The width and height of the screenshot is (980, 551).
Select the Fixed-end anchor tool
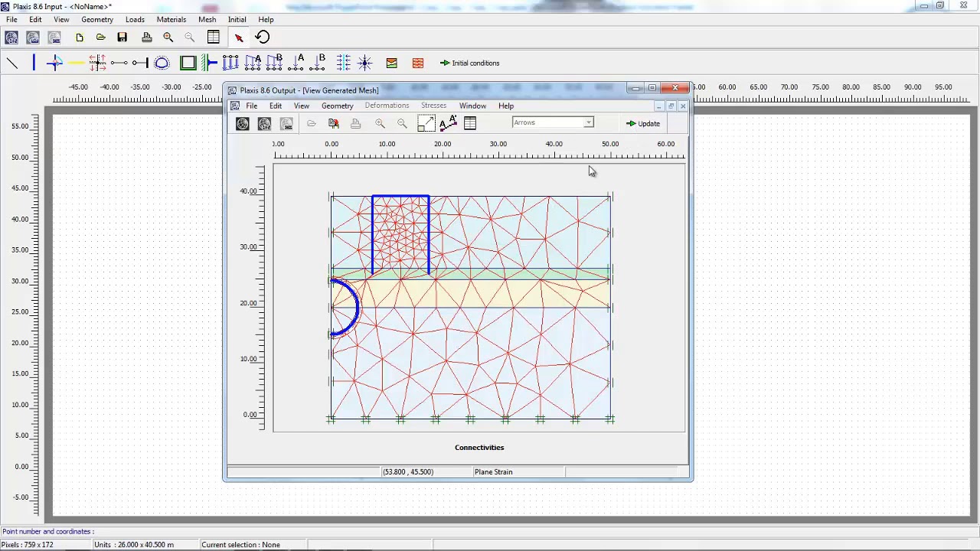(139, 63)
